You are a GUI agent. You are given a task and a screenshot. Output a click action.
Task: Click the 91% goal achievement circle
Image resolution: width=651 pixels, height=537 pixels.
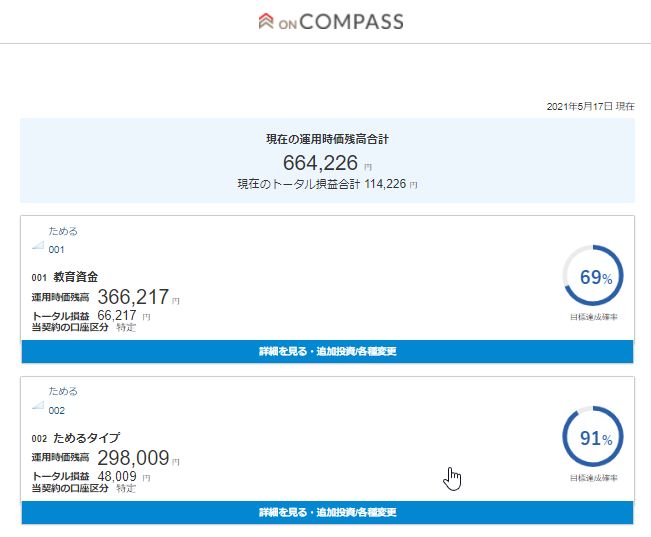(x=593, y=436)
